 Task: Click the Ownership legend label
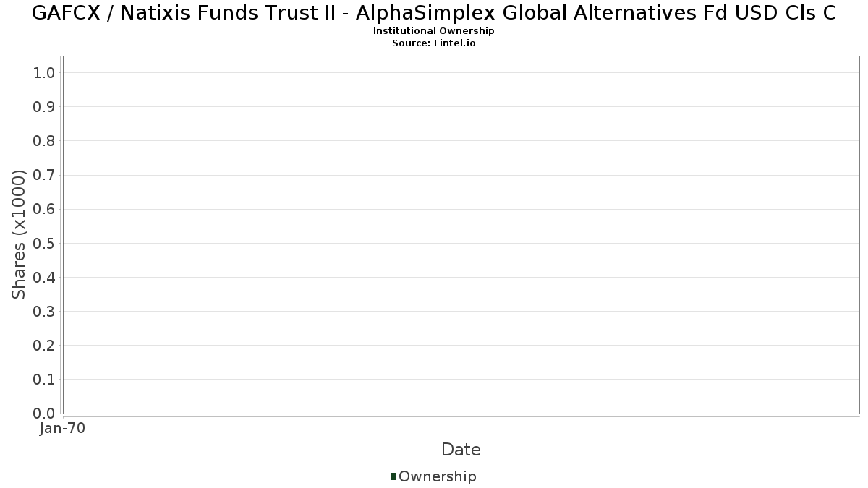438,476
